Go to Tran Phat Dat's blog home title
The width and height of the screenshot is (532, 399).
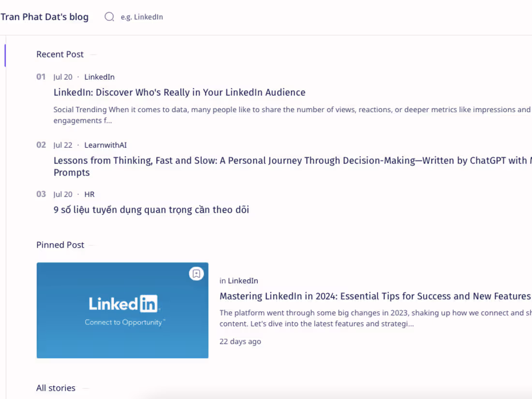click(44, 16)
